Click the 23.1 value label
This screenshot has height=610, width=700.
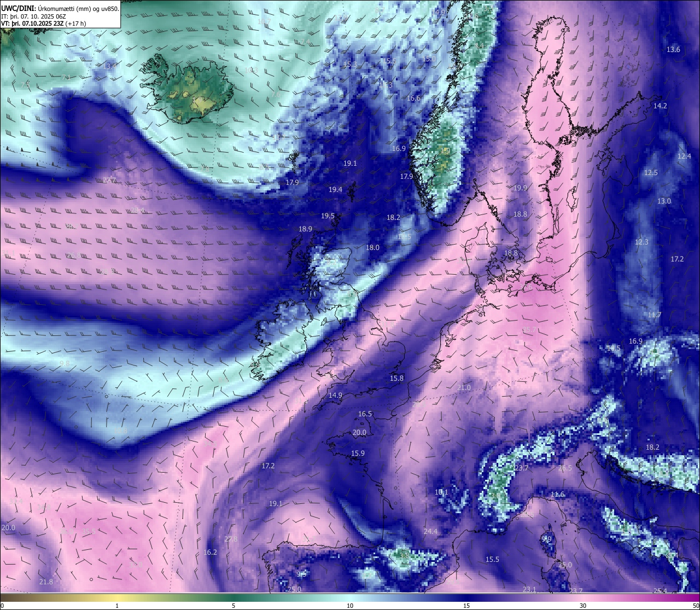pyautogui.click(x=529, y=590)
